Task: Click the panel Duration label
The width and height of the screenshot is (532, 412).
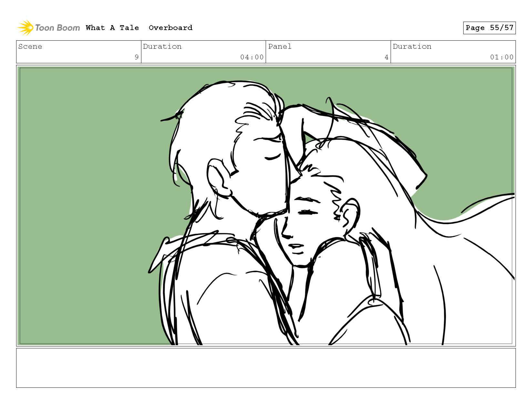Action: coord(412,46)
